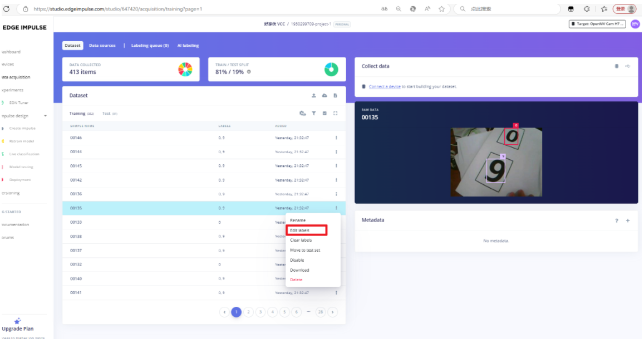The width and height of the screenshot is (644, 343).
Task: Select sample row 00141
Action: (204, 293)
